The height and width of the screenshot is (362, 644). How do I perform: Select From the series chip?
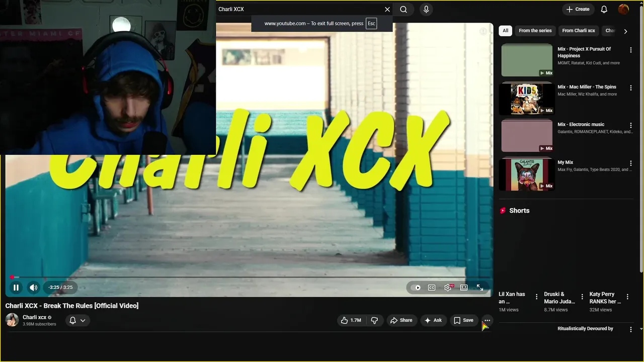point(535,31)
